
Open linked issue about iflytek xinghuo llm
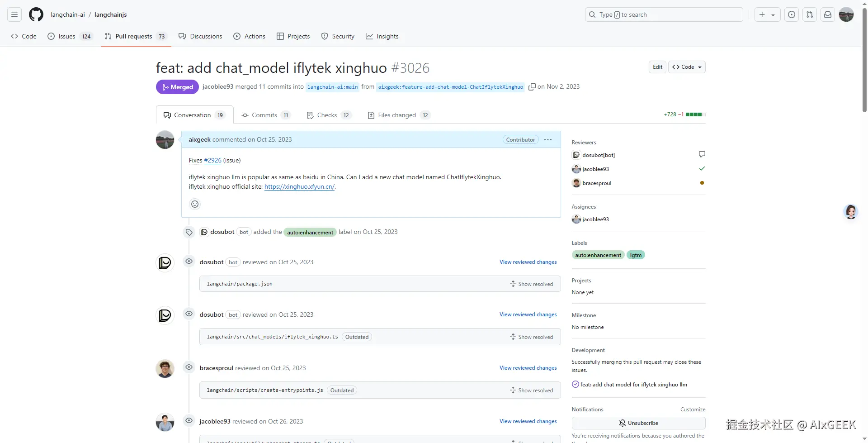pyautogui.click(x=633, y=385)
